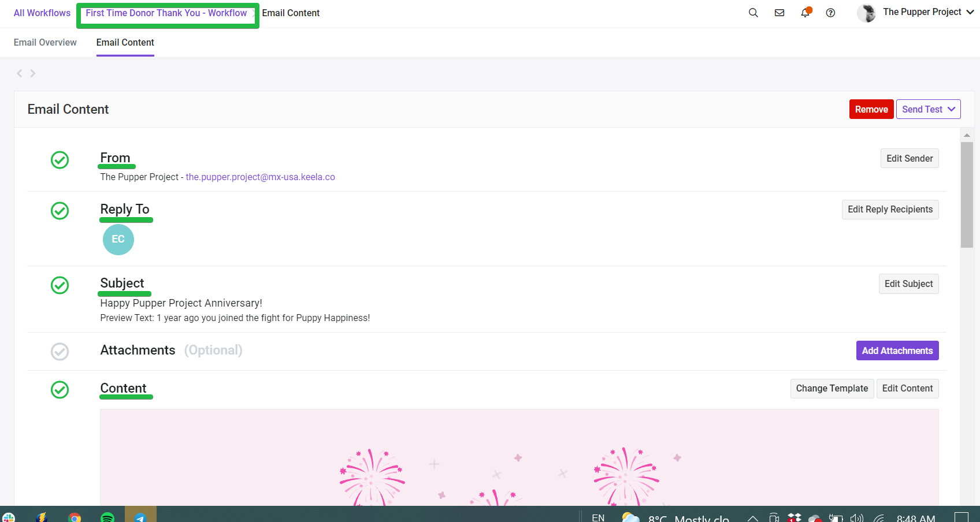This screenshot has height=522, width=980.
Task: Click the vertical scrollbar thumb
Action: click(x=967, y=195)
